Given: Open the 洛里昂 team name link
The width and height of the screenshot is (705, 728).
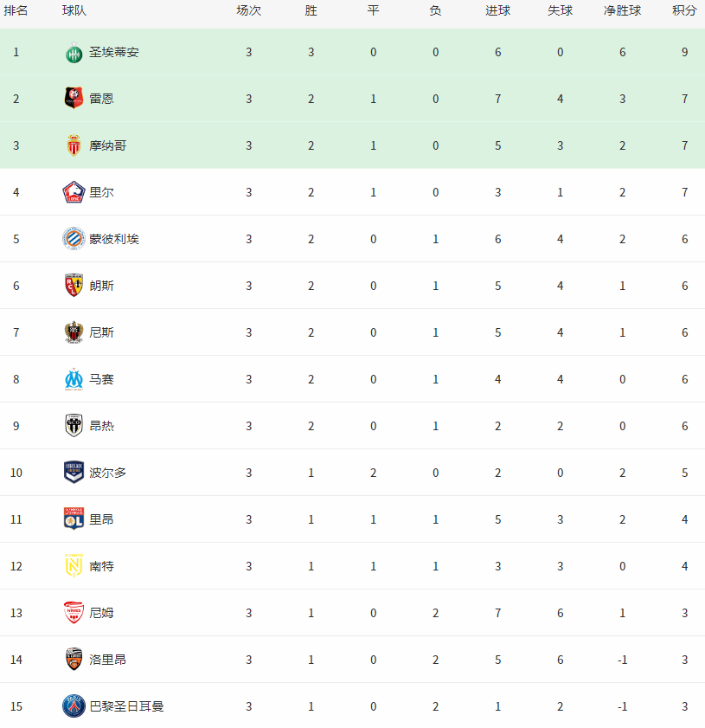Looking at the screenshot, I should click(107, 660).
